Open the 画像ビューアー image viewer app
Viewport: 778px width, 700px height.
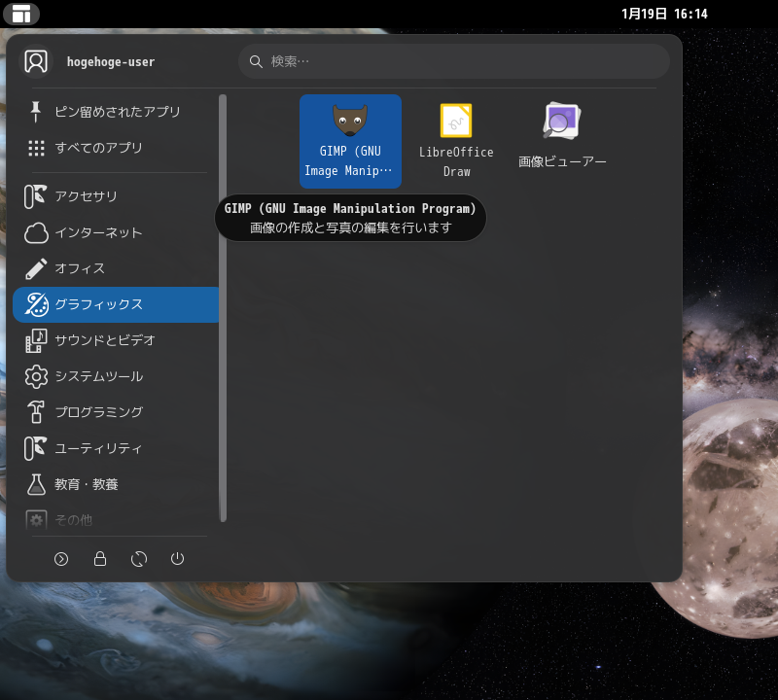pyautogui.click(x=562, y=136)
